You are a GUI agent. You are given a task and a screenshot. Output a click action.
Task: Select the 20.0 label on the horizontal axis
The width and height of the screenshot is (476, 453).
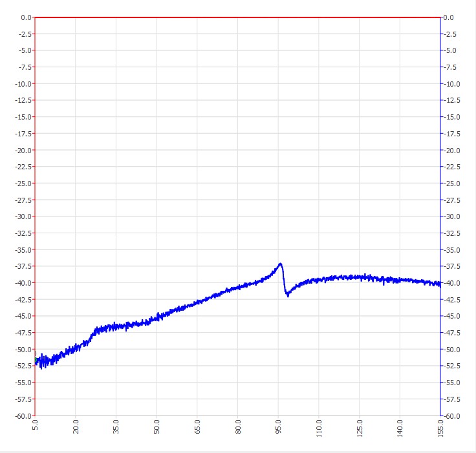pyautogui.click(x=76, y=427)
